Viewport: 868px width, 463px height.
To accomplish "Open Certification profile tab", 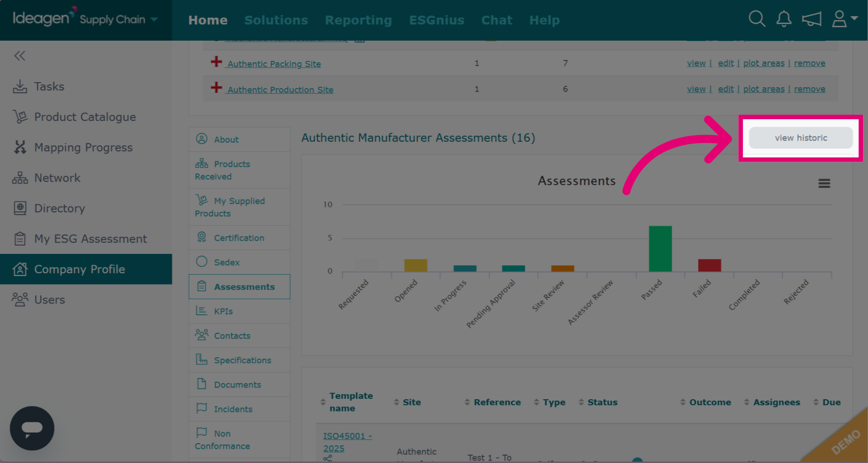I will pos(239,238).
